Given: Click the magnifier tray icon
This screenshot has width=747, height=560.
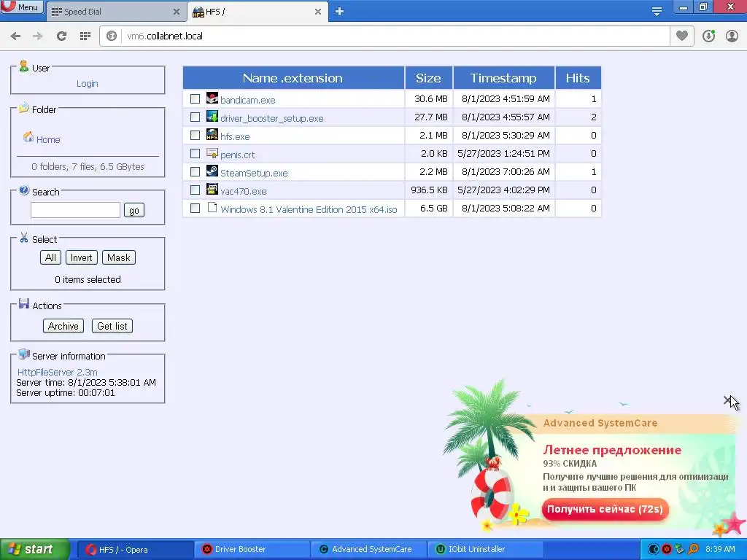Looking at the screenshot, I should point(693,550).
